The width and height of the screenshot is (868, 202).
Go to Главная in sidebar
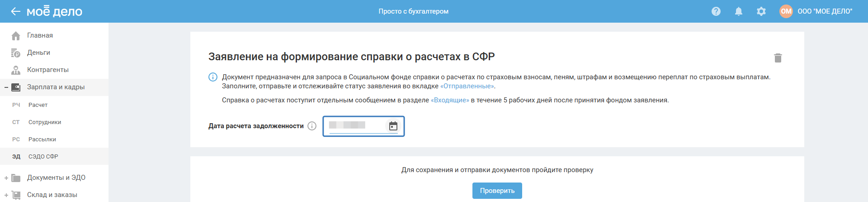pos(40,35)
